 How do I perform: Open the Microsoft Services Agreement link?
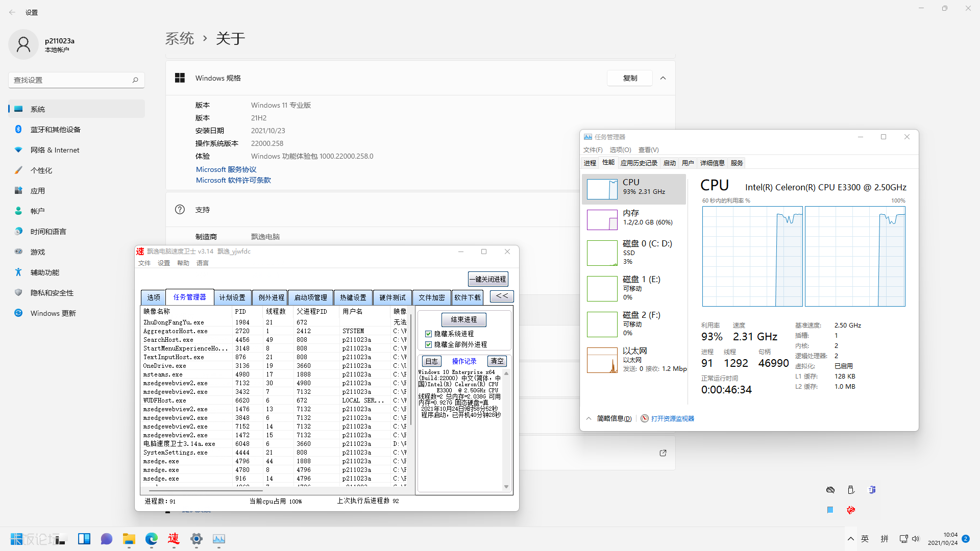tap(226, 169)
